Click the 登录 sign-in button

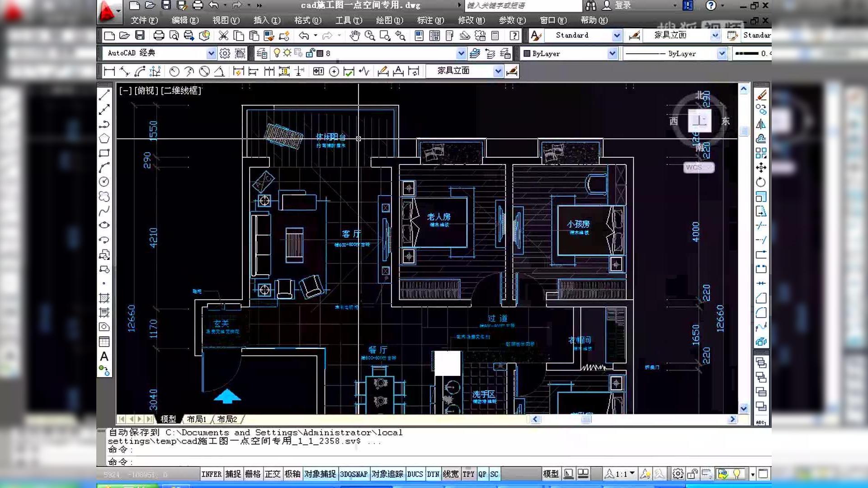(x=623, y=5)
